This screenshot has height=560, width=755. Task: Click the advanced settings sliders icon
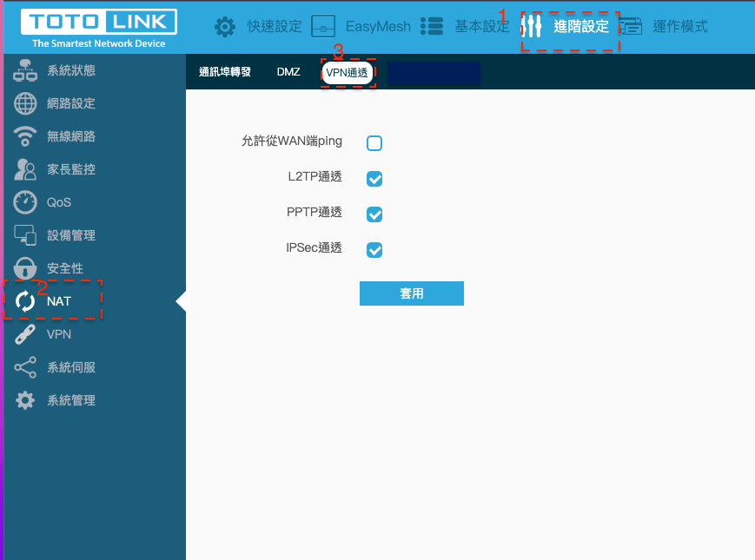point(532,26)
